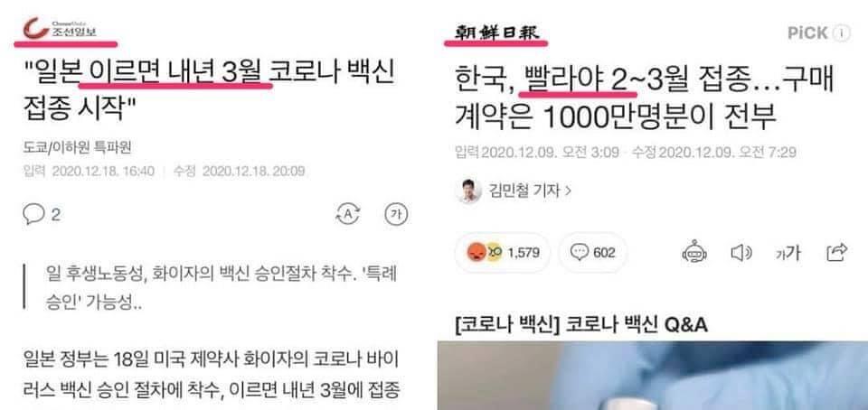Adjust text size with 가가 icon
The image size is (868, 410).
788,253
